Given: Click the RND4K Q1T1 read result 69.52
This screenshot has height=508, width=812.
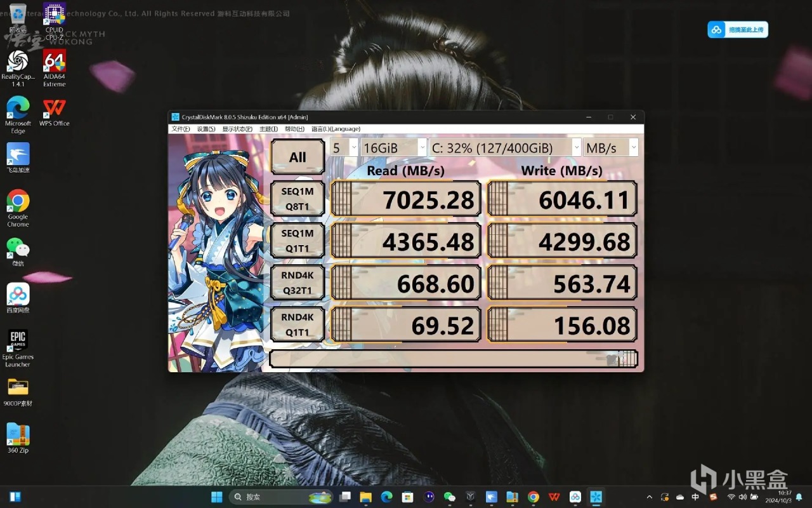Looking at the screenshot, I should click(x=405, y=324).
